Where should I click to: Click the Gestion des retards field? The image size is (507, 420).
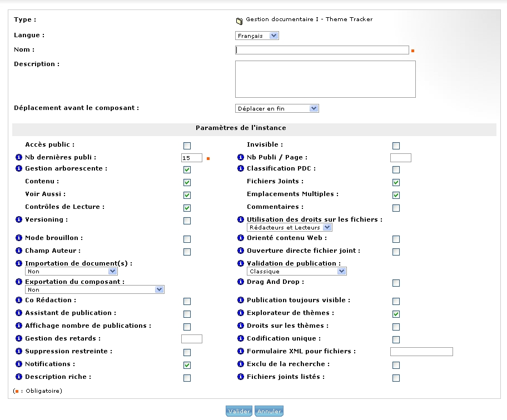click(192, 338)
